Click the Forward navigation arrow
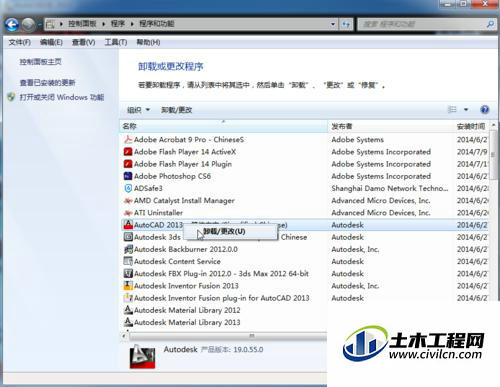This screenshot has width=500, height=387. [28, 24]
